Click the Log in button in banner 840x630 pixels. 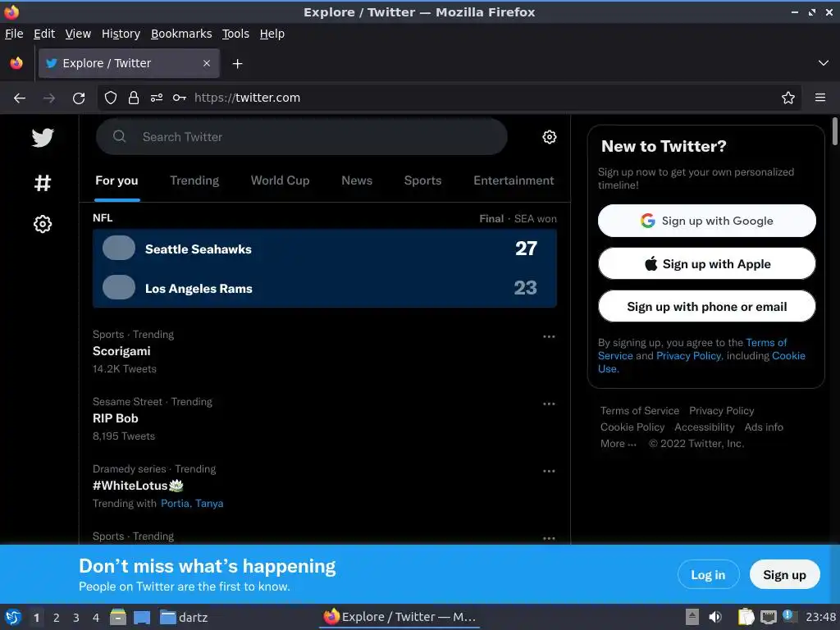[x=708, y=575]
